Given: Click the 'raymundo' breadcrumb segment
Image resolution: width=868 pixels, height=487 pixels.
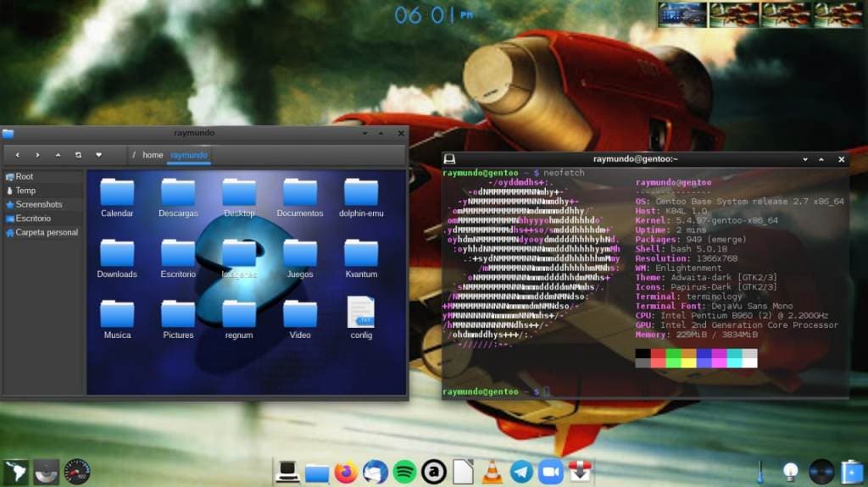Looking at the screenshot, I should (x=189, y=155).
